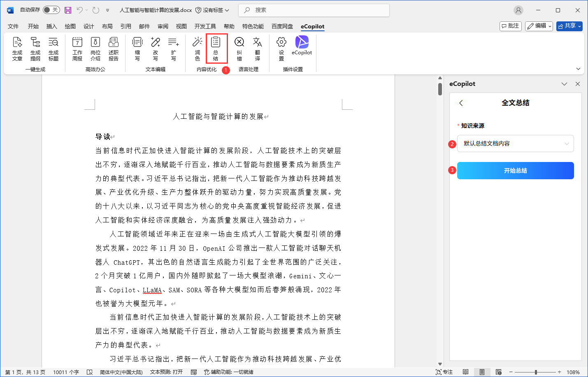This screenshot has width=588, height=377.
Task: Open the 翻译 translation tool
Action: (258, 49)
